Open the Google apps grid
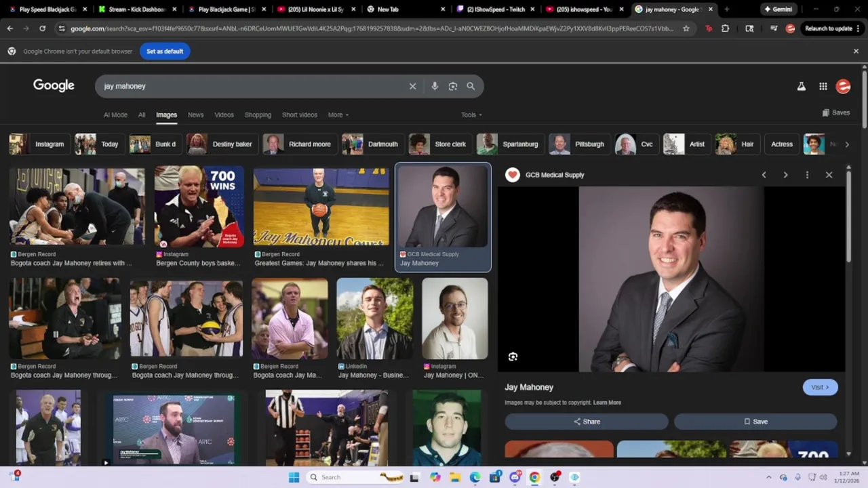The width and height of the screenshot is (868, 488). (x=823, y=86)
